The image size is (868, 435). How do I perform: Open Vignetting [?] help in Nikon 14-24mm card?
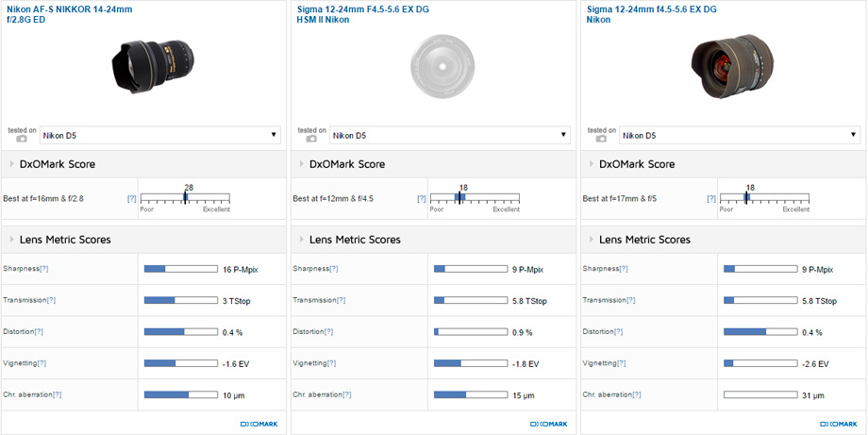(x=42, y=363)
